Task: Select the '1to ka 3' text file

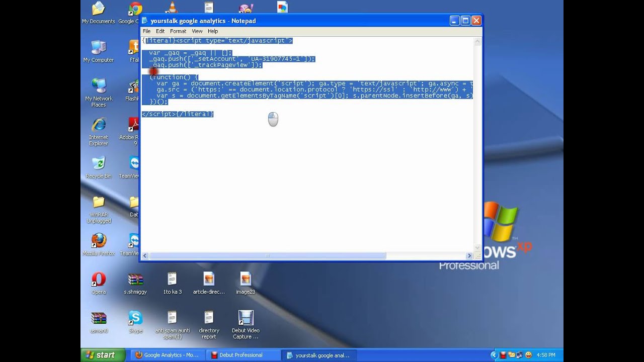Action: [172, 284]
